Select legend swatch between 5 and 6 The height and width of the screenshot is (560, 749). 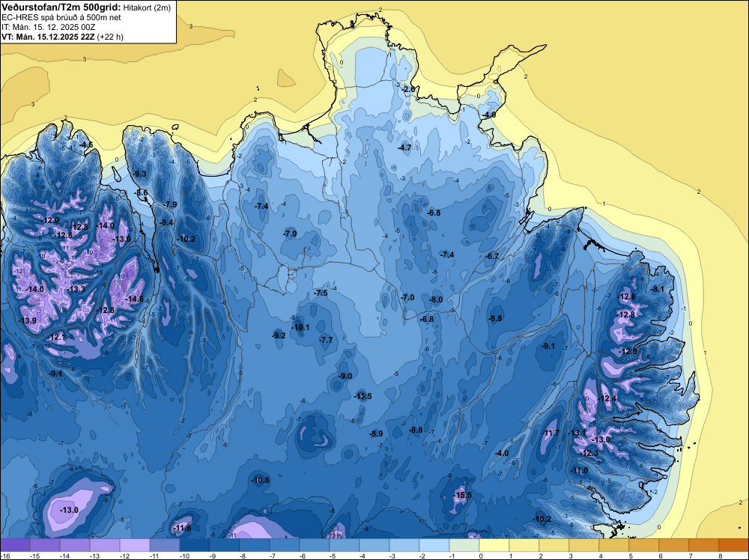(644, 545)
